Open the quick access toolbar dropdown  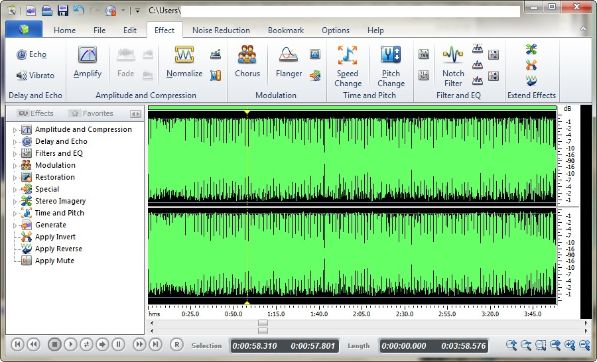(x=137, y=11)
